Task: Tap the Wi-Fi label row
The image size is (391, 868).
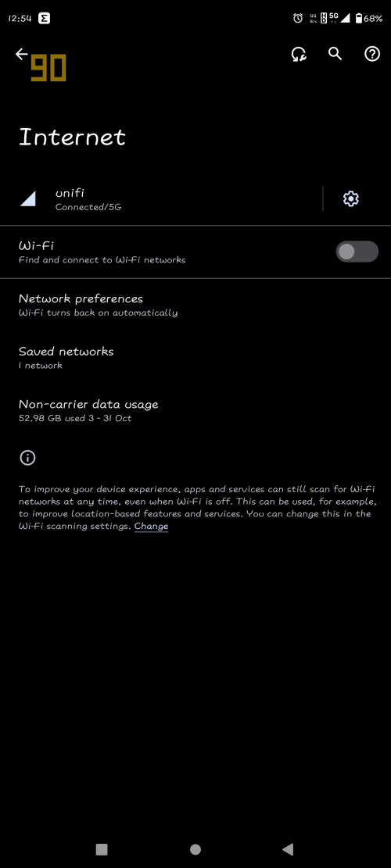Action: point(166,252)
